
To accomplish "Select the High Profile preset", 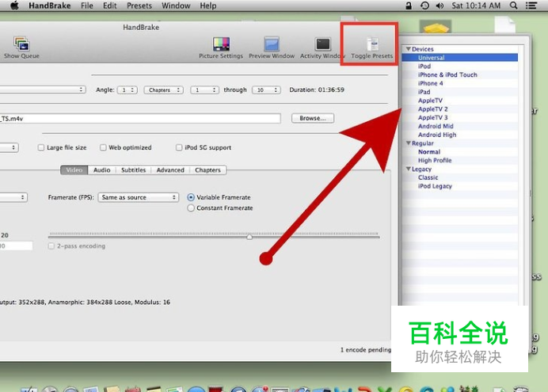I will tap(459, 160).
